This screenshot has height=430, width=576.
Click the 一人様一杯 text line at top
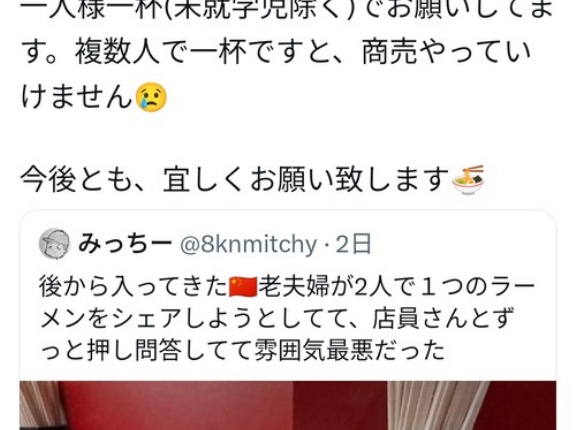pos(287,10)
